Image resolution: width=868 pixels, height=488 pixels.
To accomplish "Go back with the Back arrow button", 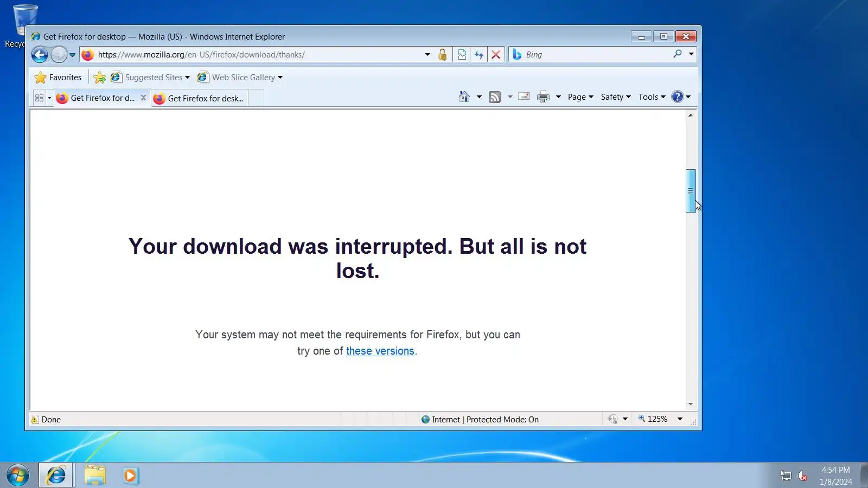I will tap(40, 55).
